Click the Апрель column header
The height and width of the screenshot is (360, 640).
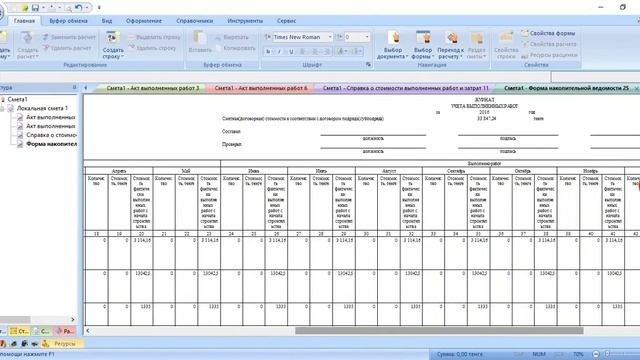(119, 171)
